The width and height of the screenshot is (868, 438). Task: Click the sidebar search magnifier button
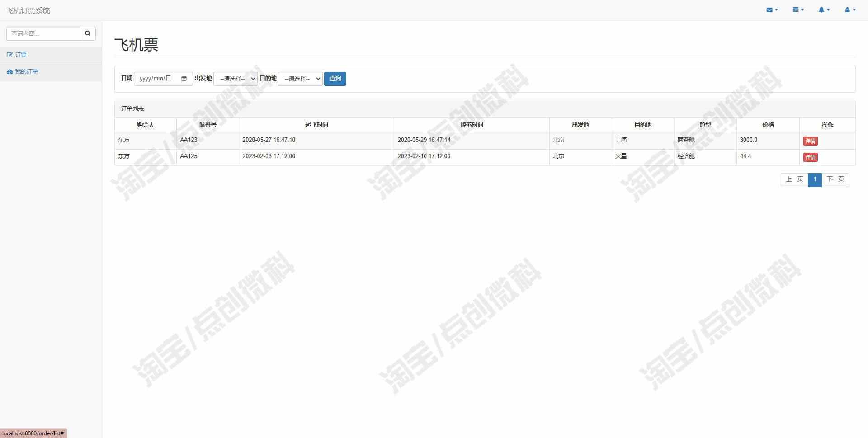88,33
